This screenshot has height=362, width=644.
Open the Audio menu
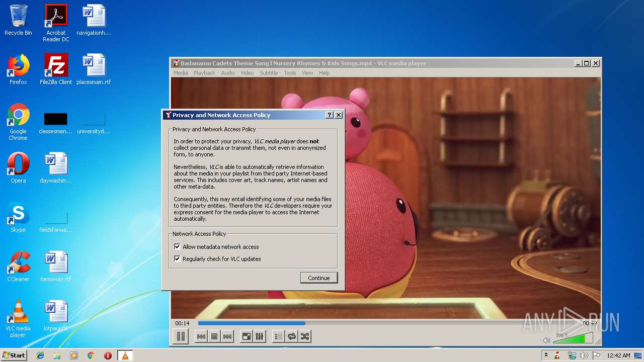228,73
